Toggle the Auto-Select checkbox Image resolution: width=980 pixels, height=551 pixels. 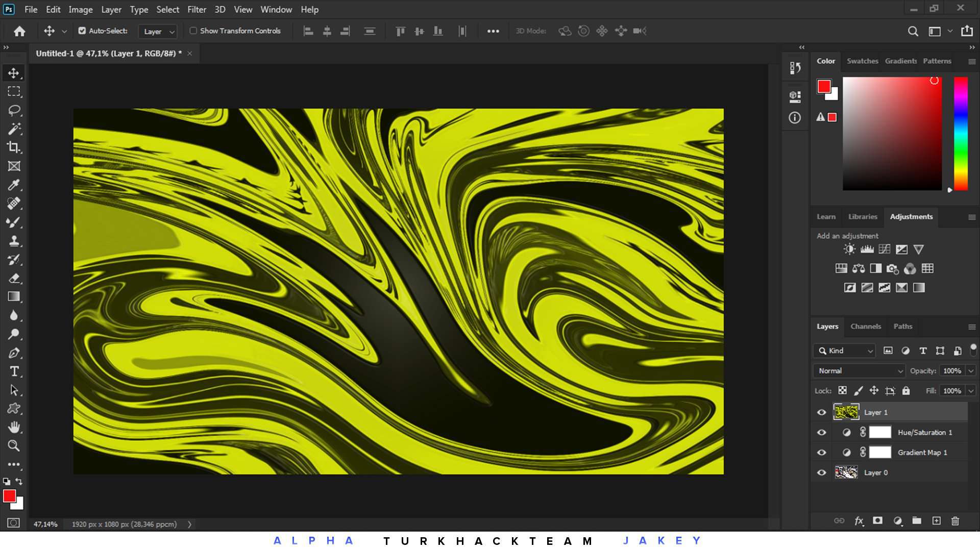pos(82,31)
